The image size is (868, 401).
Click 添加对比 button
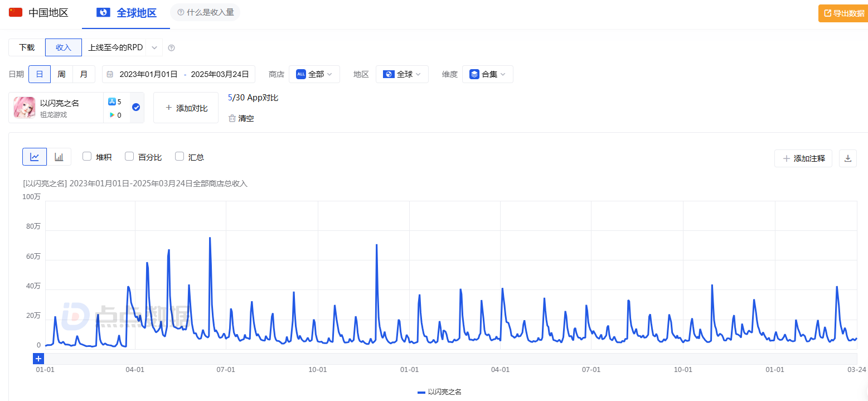[x=186, y=108]
